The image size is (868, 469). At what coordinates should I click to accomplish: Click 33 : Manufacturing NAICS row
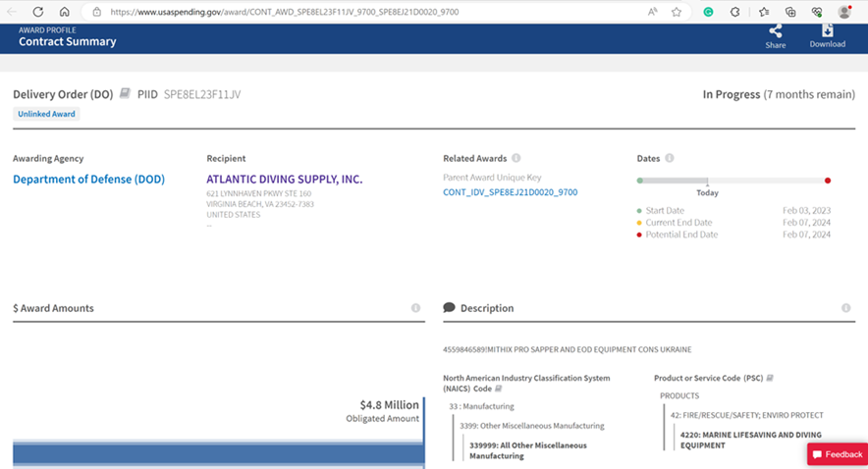click(x=481, y=406)
